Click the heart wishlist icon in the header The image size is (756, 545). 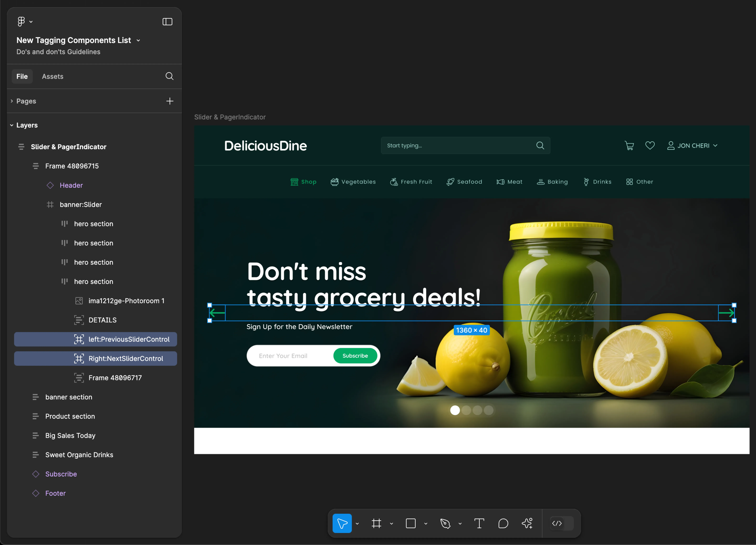650,146
